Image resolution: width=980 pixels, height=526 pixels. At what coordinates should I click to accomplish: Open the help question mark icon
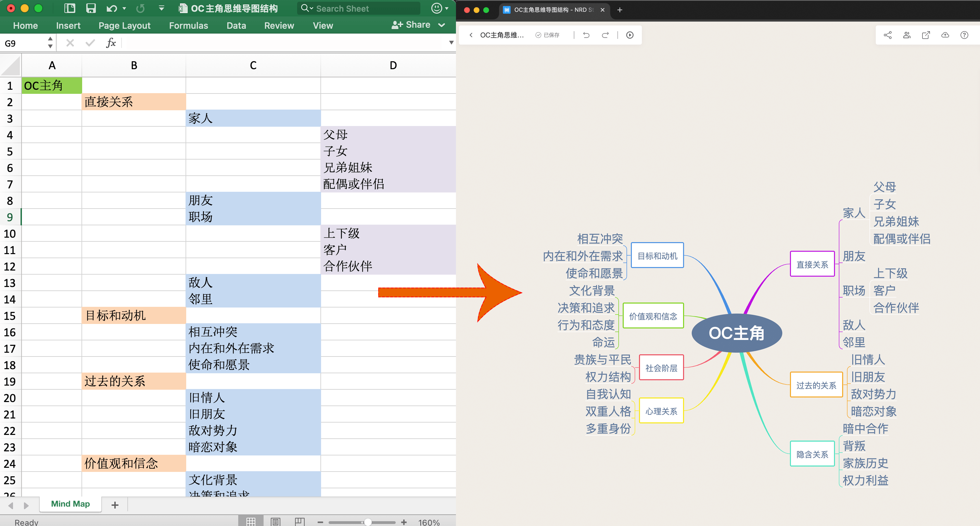[964, 35]
